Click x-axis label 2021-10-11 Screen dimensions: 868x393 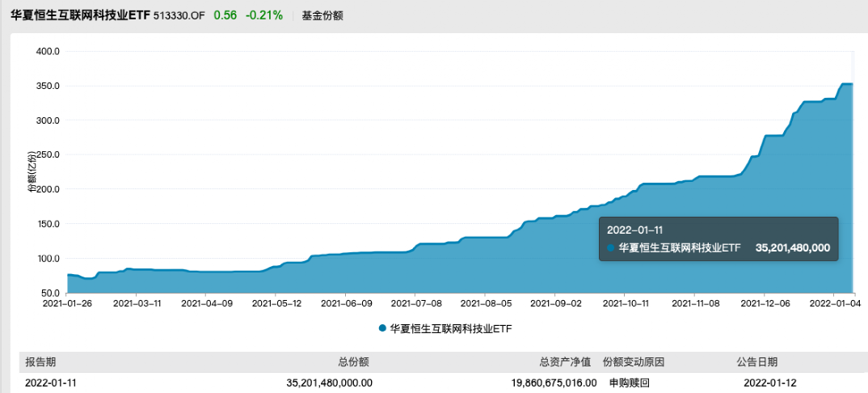click(625, 303)
